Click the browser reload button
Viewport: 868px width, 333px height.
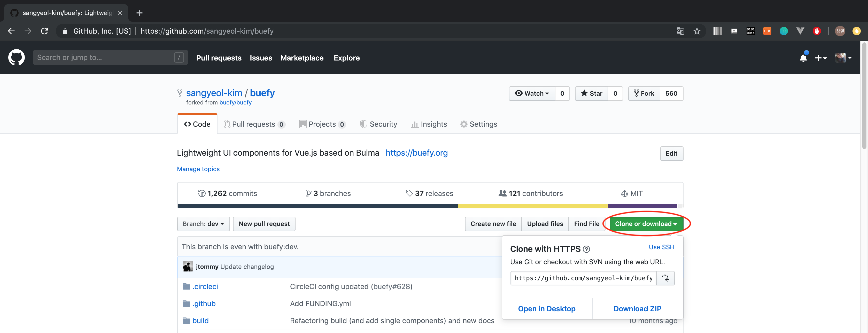coord(44,31)
